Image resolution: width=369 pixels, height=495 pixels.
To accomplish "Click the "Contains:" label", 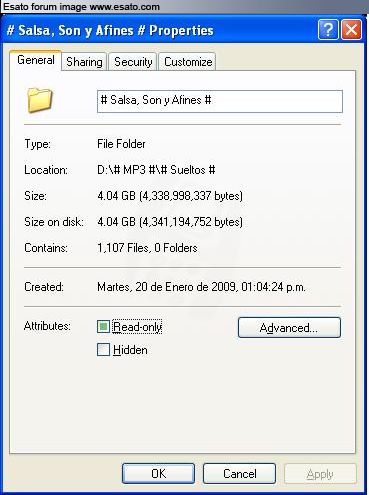I will (x=46, y=248).
